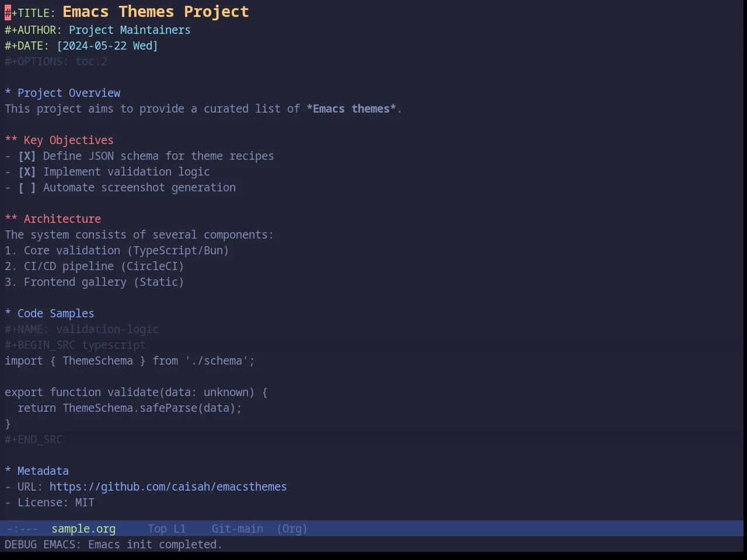Click the '#+END_SRC' line

pyautogui.click(x=33, y=439)
